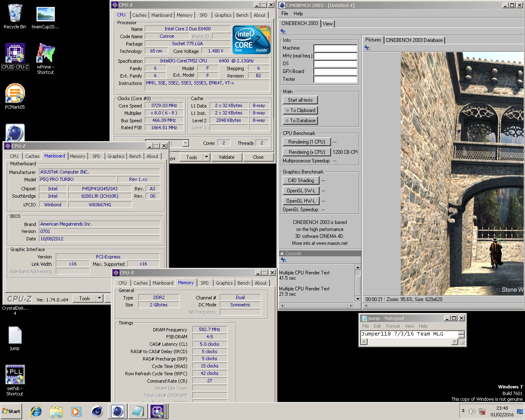Open the network status tray icon

click(482, 411)
